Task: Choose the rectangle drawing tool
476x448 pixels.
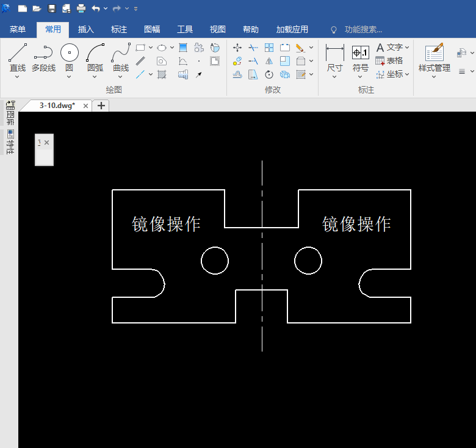Action: pyautogui.click(x=140, y=48)
